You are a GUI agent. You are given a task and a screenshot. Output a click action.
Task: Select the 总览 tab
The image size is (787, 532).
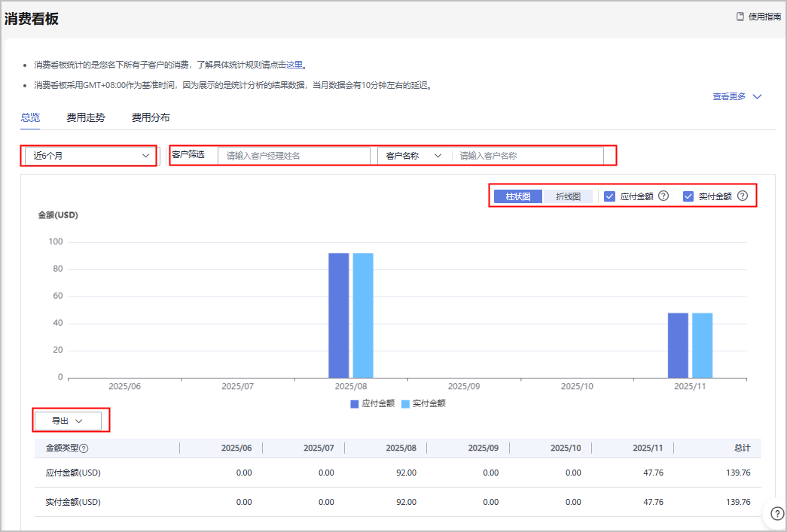pos(30,117)
